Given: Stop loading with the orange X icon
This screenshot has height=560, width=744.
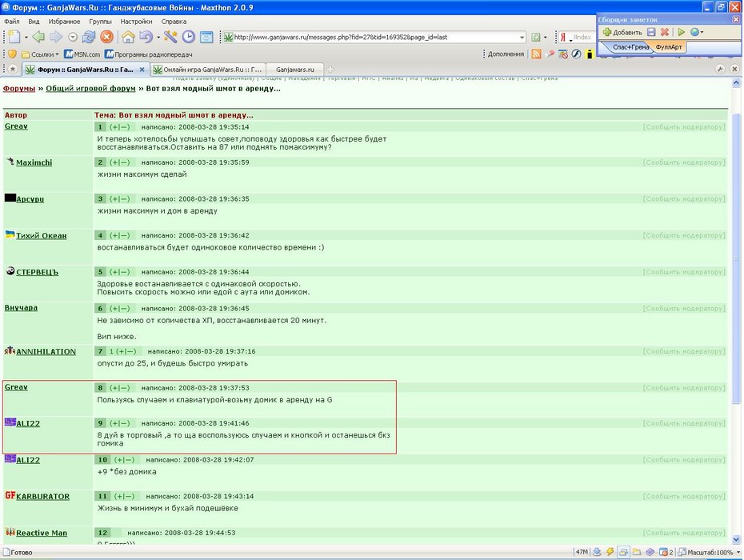Looking at the screenshot, I should click(107, 37).
